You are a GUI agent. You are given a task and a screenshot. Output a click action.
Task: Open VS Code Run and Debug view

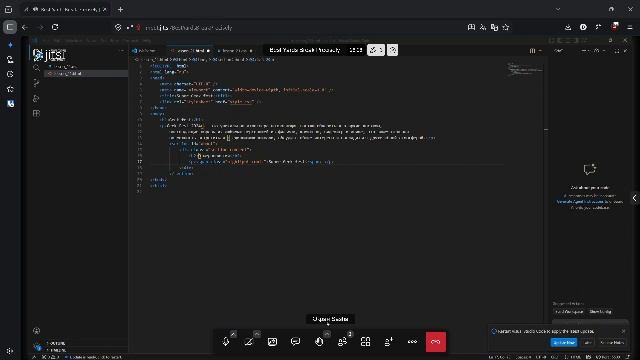pos(36,98)
